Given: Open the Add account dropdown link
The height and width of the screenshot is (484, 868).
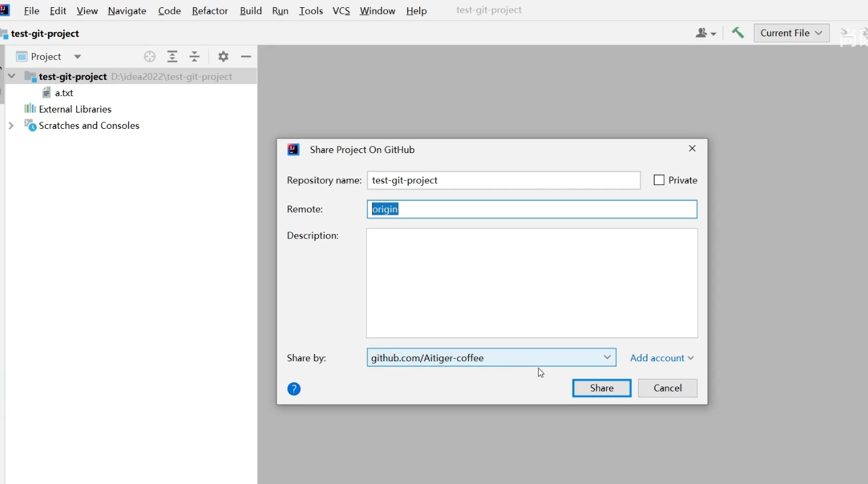Looking at the screenshot, I should [x=662, y=358].
